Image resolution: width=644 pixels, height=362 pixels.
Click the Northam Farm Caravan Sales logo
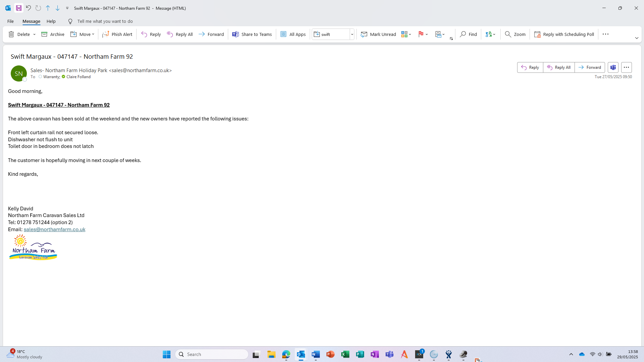click(33, 247)
